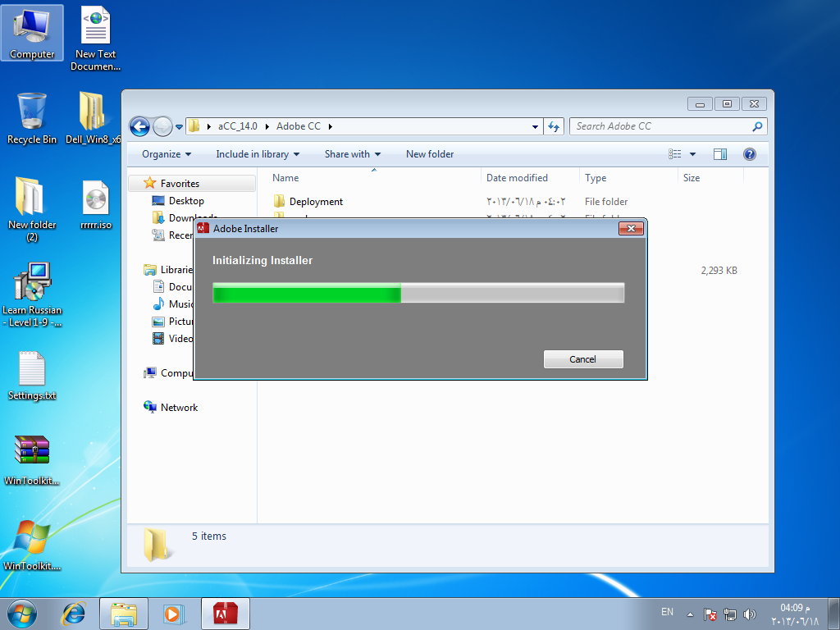Open the taskbar clock and date
This screenshot has width=840, height=630.
coord(795,614)
